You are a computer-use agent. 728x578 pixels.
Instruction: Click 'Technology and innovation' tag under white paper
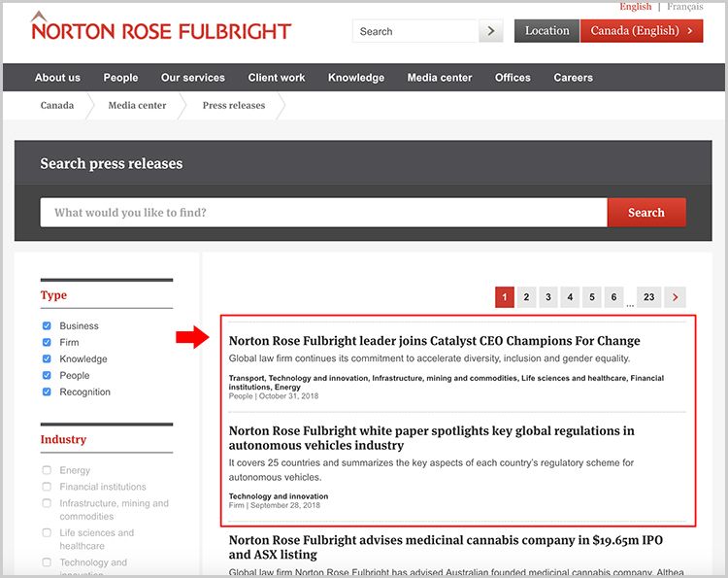pos(279,496)
